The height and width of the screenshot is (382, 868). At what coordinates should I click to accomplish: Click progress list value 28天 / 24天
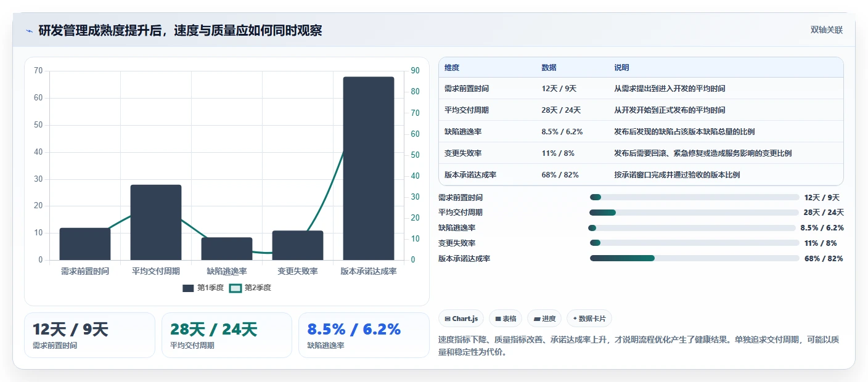tap(824, 213)
